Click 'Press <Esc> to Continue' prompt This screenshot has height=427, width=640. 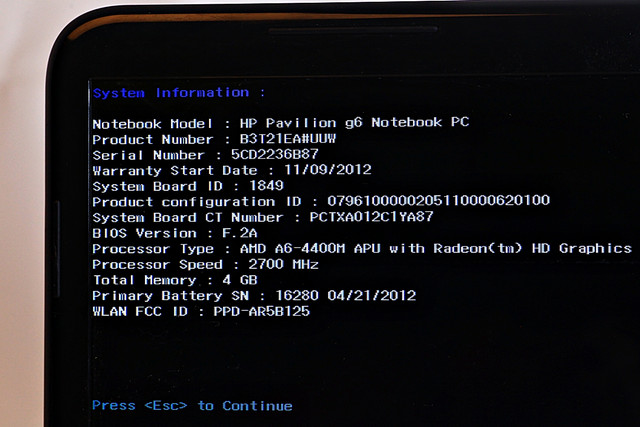pyautogui.click(x=192, y=405)
